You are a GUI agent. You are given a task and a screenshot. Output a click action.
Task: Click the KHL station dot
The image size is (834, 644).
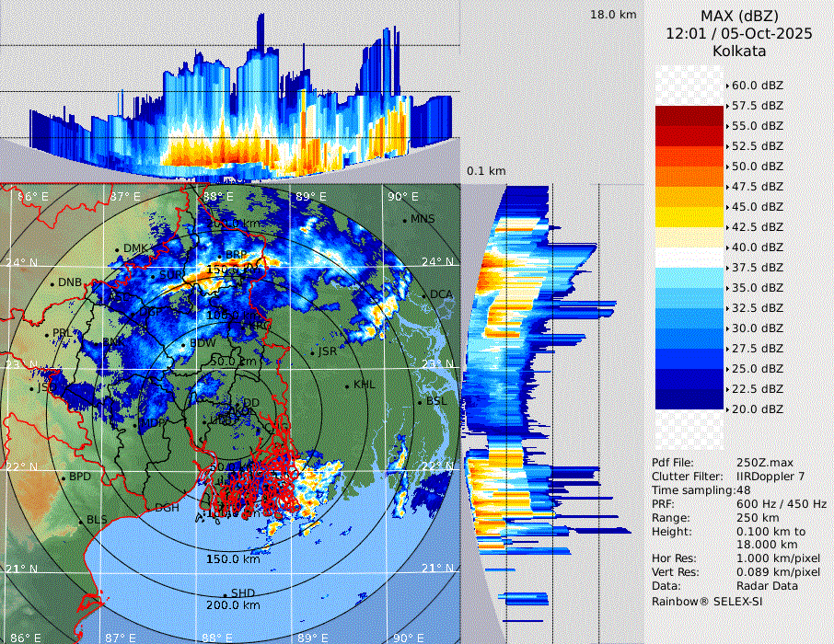click(348, 385)
